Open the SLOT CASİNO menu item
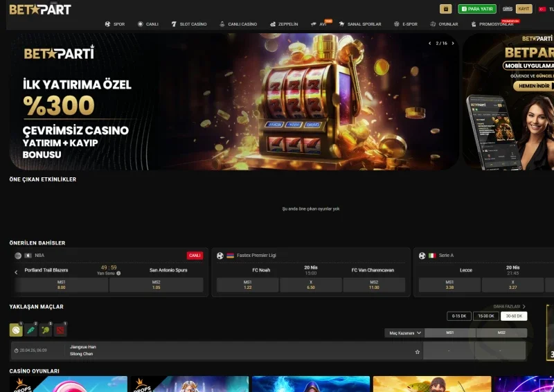 189,24
